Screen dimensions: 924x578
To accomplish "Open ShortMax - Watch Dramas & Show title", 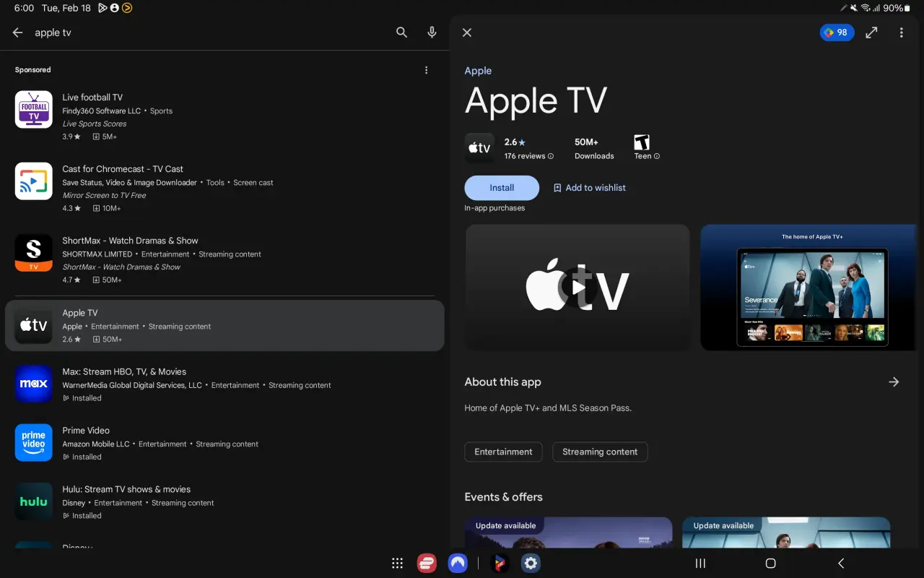I will coord(130,241).
